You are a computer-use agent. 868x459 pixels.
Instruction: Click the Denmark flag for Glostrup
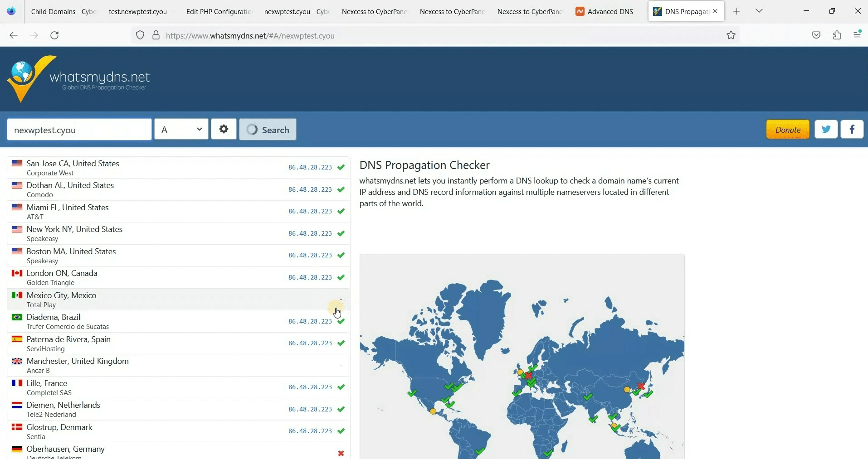(x=17, y=427)
